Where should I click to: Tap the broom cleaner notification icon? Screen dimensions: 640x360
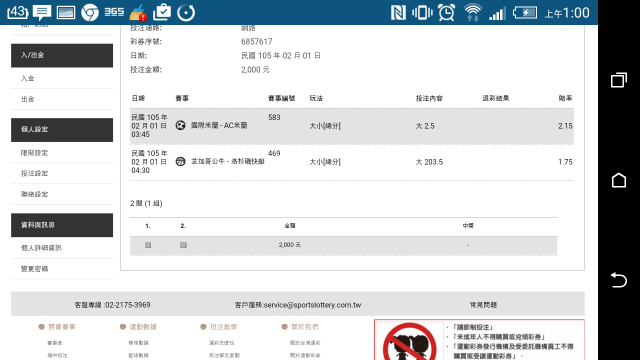pyautogui.click(x=138, y=13)
